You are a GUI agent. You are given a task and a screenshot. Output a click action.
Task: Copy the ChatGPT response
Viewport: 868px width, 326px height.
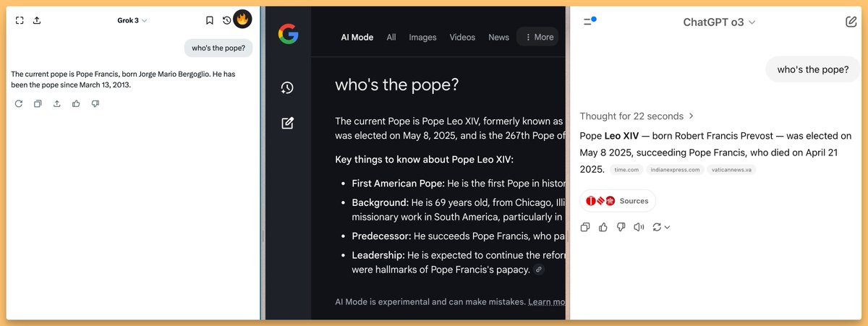(585, 227)
